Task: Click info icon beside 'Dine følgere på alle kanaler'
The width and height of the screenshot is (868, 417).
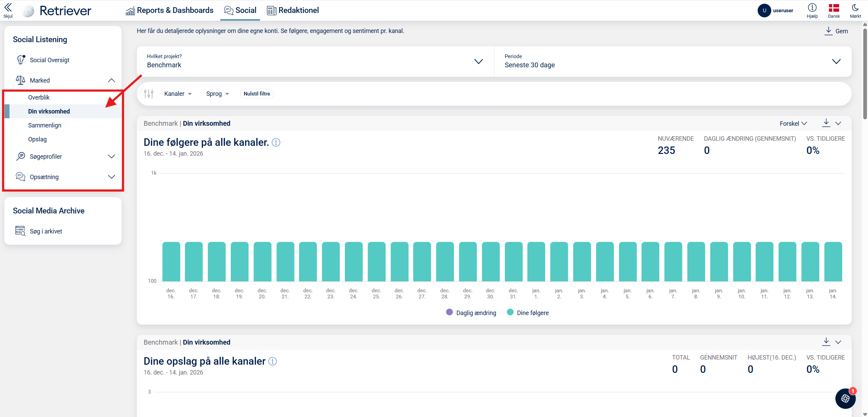Action: click(x=276, y=142)
